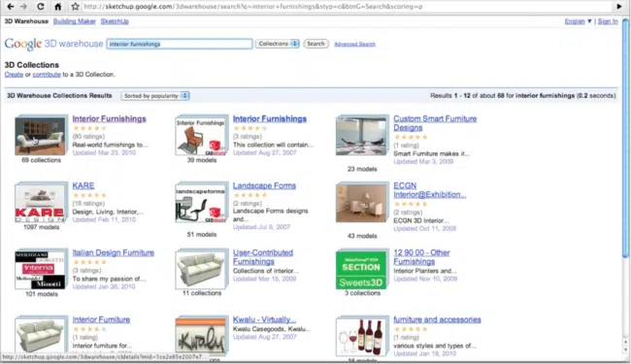
Task: Open the Interior Furniture sofa thumbnail
Action: click(x=40, y=335)
